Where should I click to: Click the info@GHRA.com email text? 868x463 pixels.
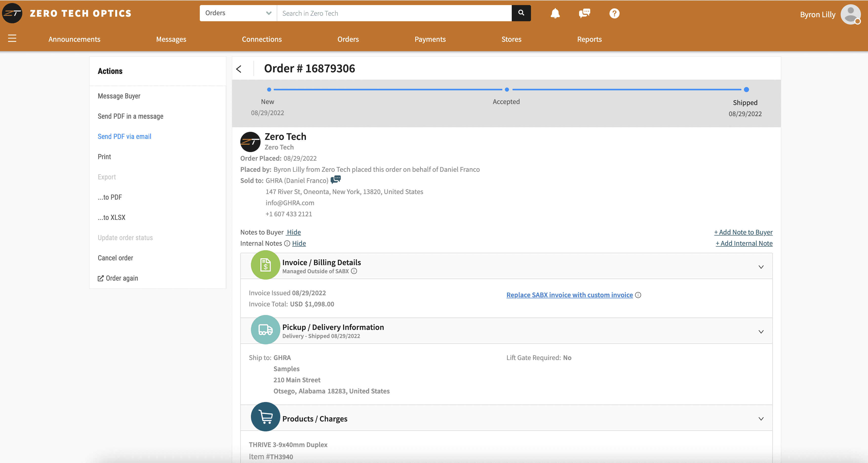[290, 203]
